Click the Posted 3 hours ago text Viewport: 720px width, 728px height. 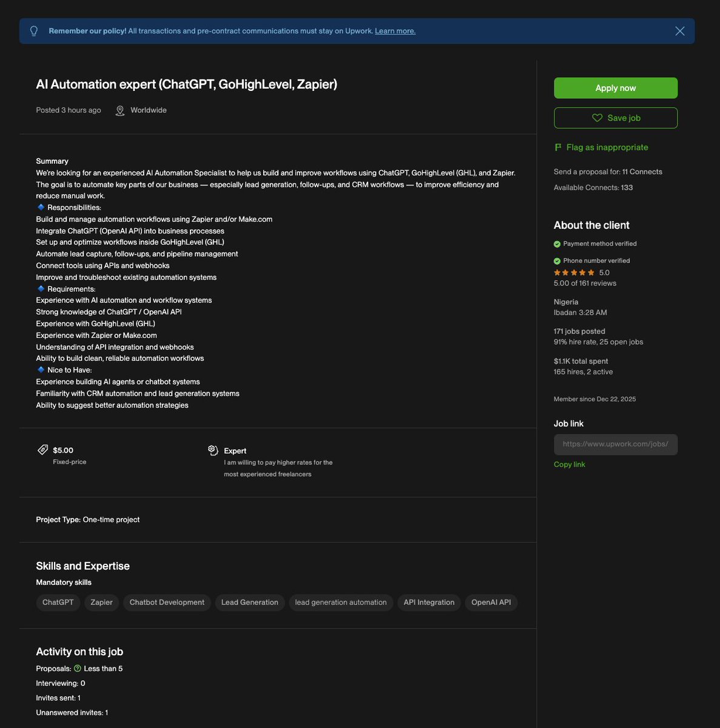click(69, 110)
